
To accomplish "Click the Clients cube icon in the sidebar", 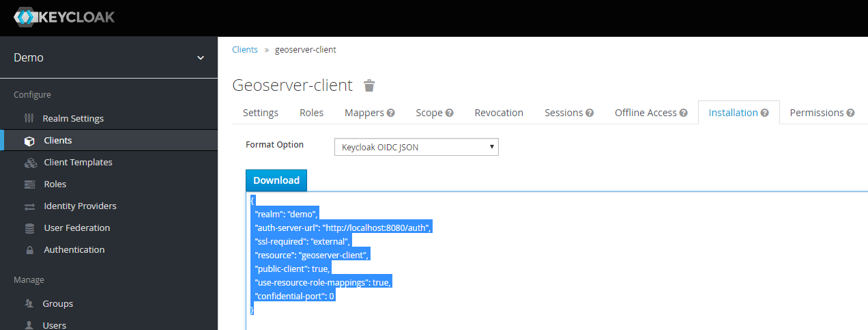I will 29,141.
